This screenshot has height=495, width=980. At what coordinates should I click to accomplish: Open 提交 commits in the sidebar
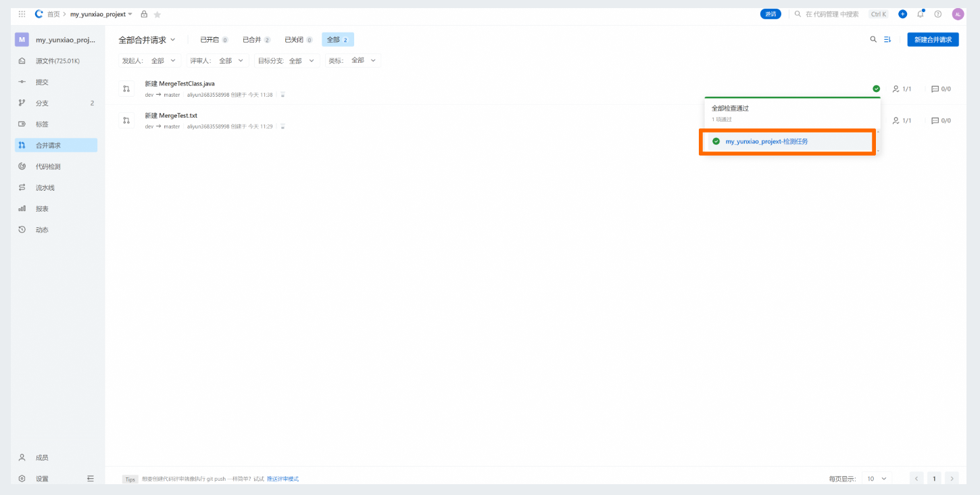pos(56,82)
